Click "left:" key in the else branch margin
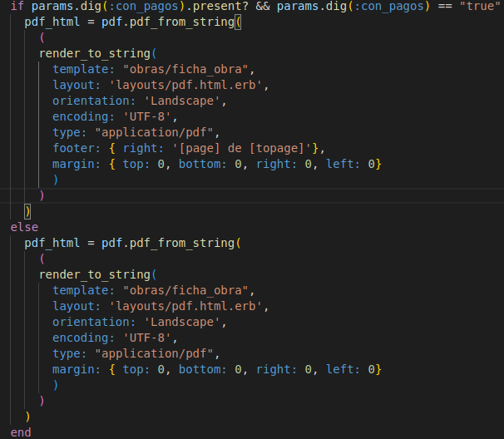This screenshot has width=504, height=439. tap(343, 369)
